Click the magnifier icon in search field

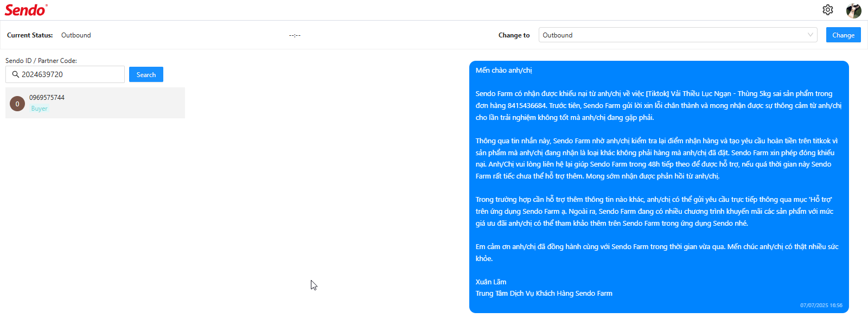[x=16, y=74]
